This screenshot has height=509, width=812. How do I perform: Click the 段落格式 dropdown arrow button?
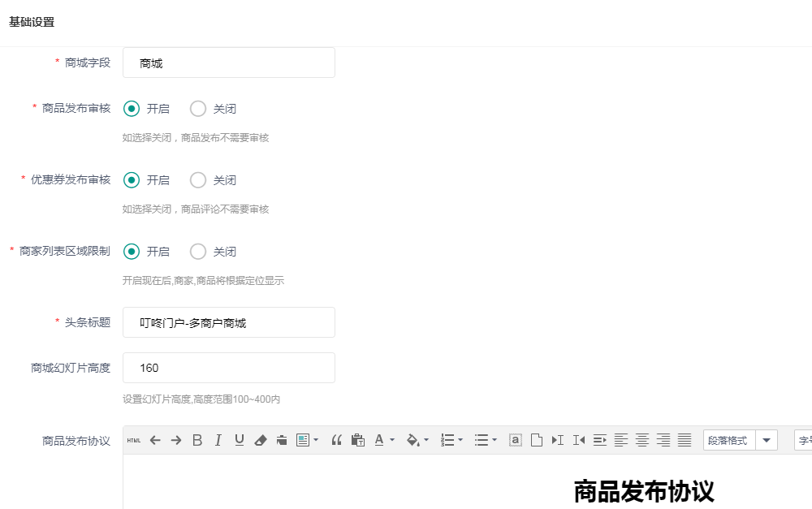[767, 440]
